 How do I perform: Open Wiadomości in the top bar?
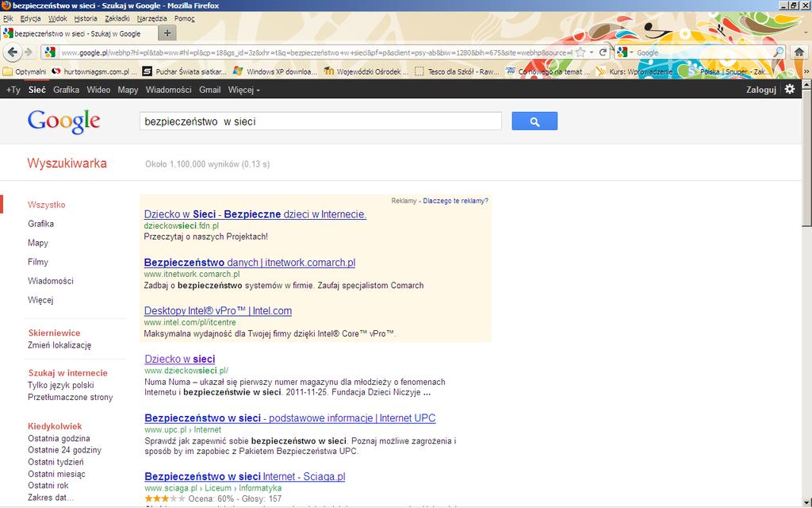169,90
